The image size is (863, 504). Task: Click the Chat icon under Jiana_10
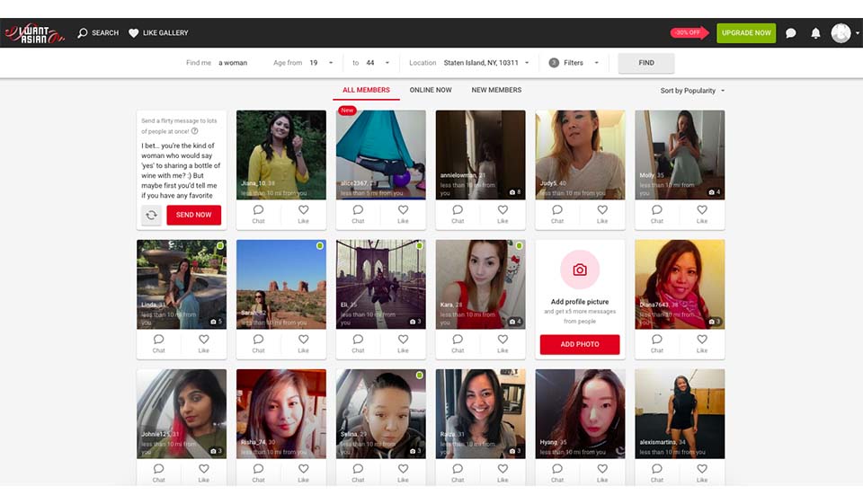(258, 214)
